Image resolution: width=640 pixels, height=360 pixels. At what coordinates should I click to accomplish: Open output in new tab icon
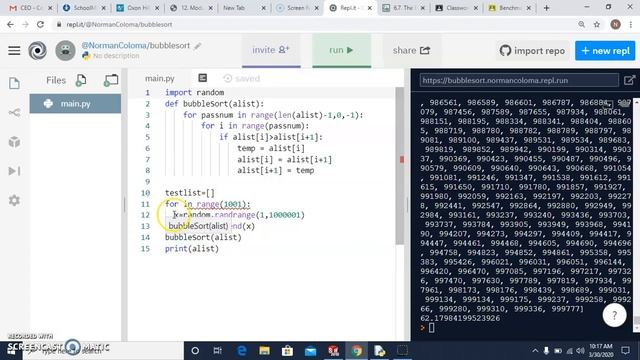pyautogui.click(x=629, y=80)
